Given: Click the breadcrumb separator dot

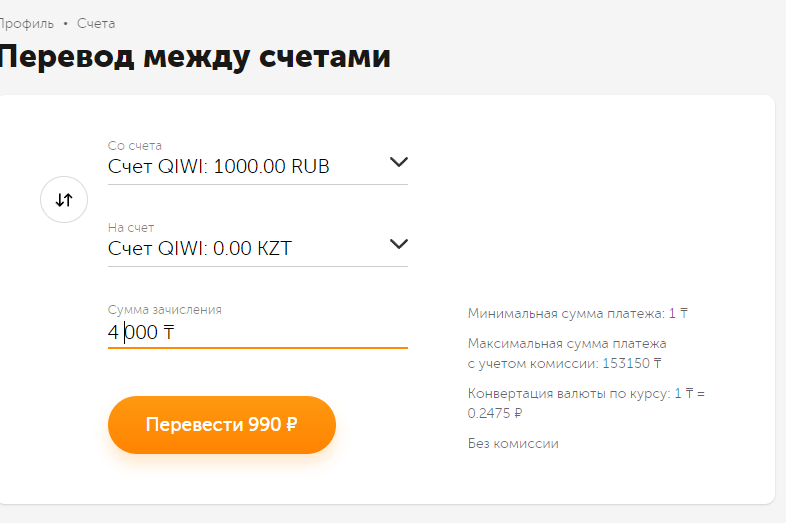Looking at the screenshot, I should (65, 23).
